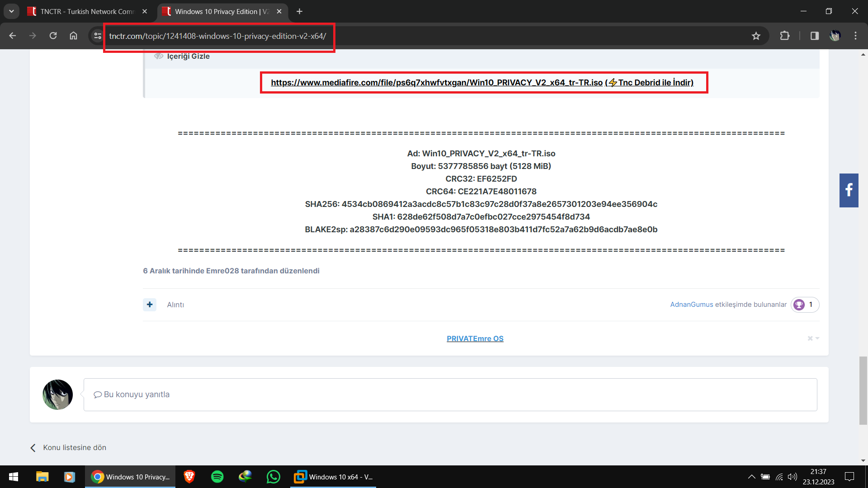
Task: Return via Konu listesine dön link
Action: [68, 447]
